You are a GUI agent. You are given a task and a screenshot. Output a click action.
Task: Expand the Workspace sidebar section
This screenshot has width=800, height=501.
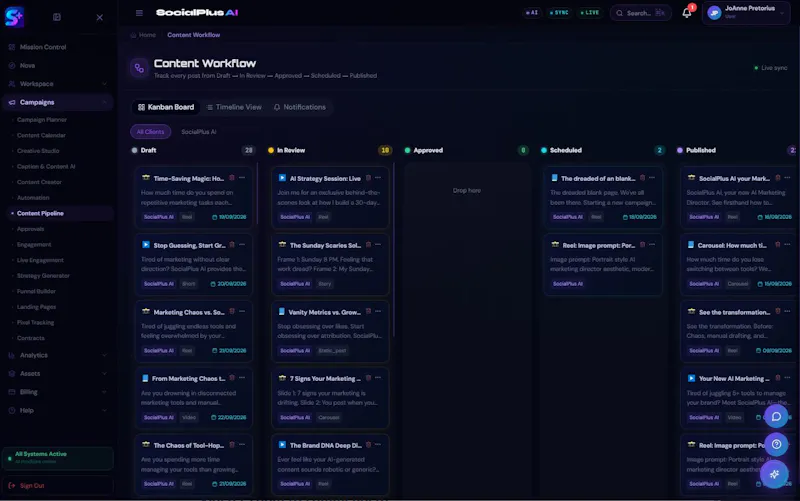[x=57, y=84]
